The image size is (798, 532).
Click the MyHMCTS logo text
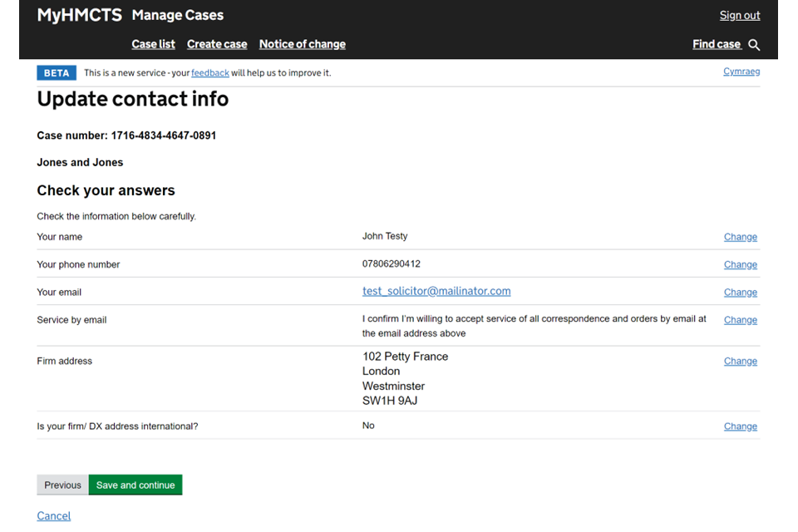click(x=79, y=15)
